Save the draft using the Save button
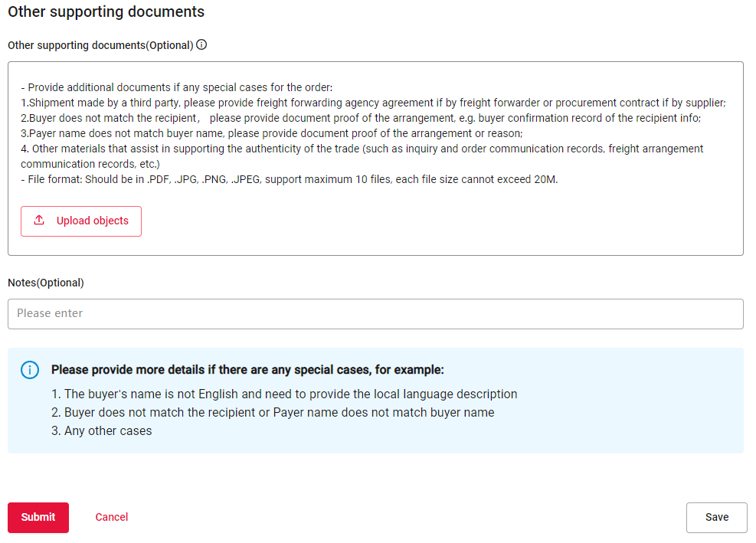 click(716, 517)
